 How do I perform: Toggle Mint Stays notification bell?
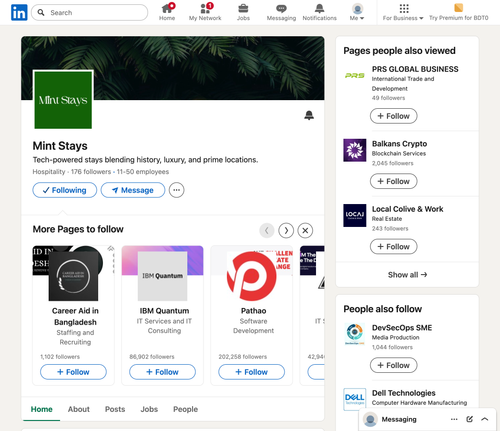309,115
